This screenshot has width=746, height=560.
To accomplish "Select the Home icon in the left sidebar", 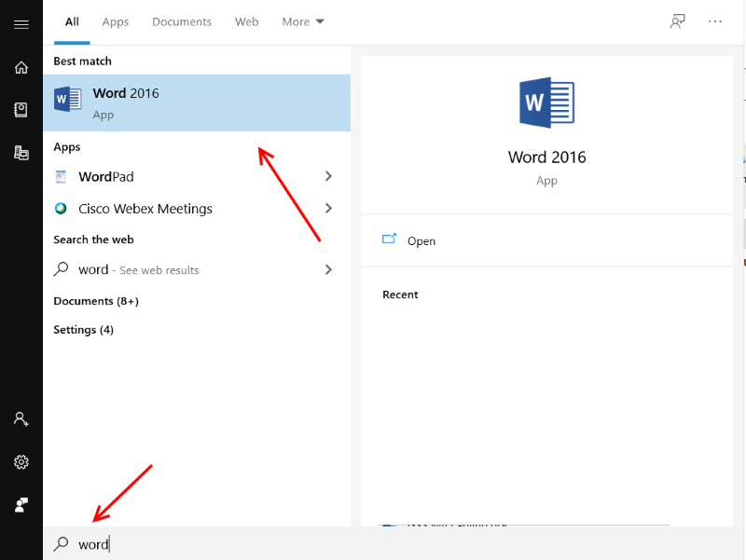I will pos(21,67).
